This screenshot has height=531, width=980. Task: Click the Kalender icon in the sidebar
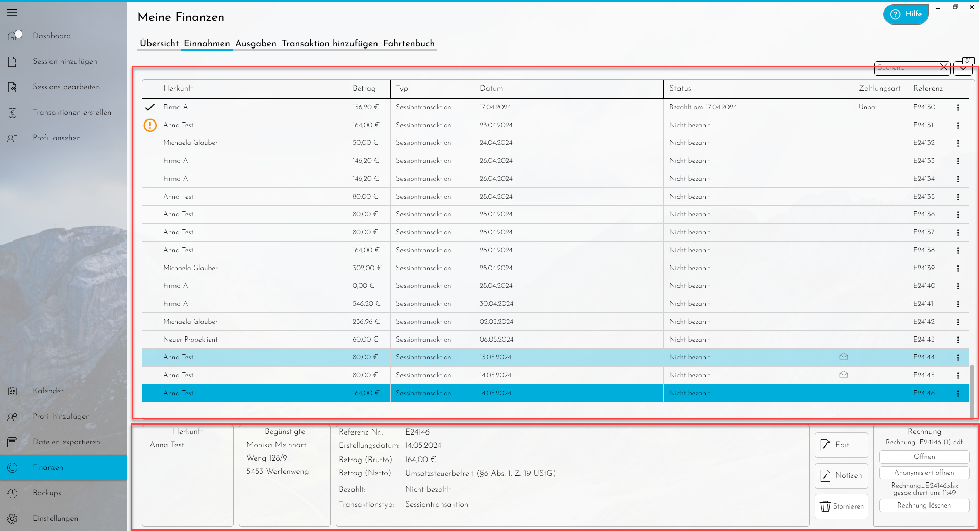(13, 391)
